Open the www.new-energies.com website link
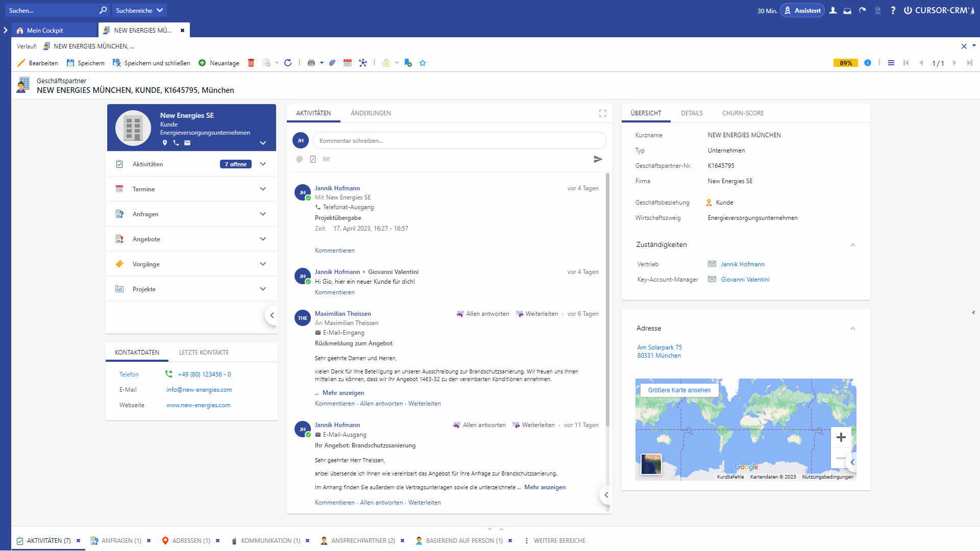 pyautogui.click(x=198, y=405)
